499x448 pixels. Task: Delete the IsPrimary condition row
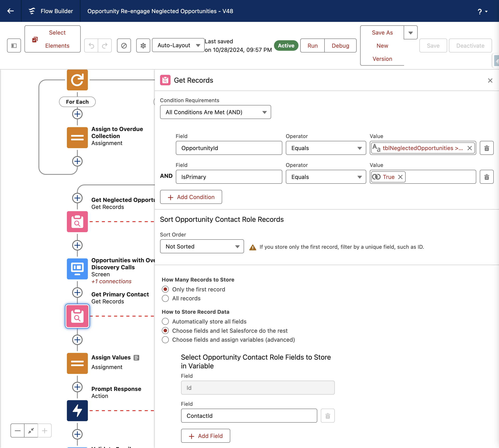click(x=487, y=177)
